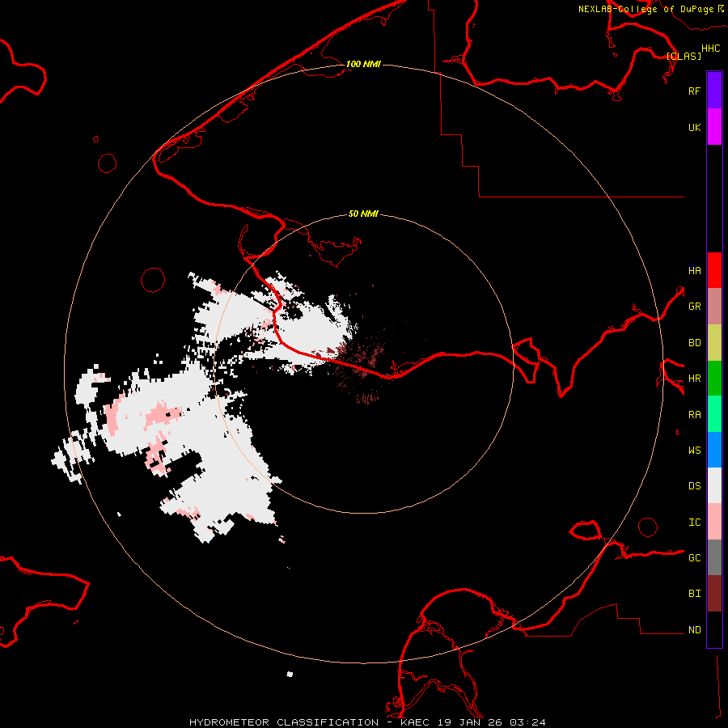
Task: Click the "HA" legend label
Action: [x=694, y=270]
